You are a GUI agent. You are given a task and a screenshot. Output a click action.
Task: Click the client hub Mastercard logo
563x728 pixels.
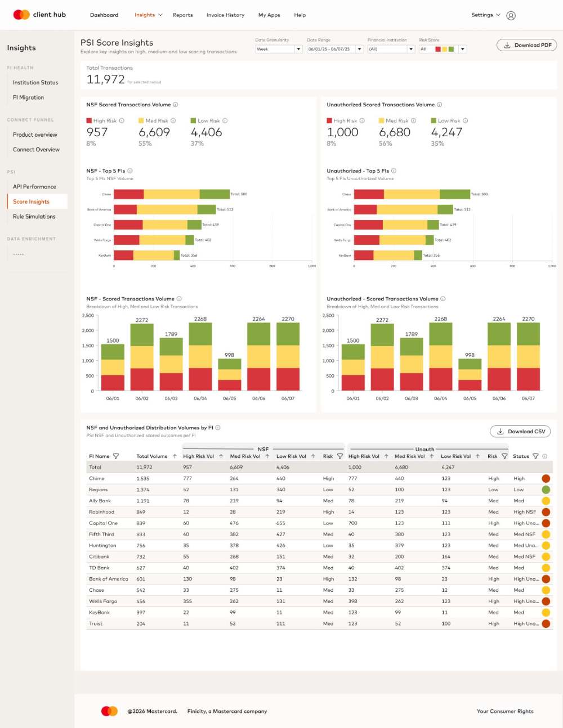(39, 15)
